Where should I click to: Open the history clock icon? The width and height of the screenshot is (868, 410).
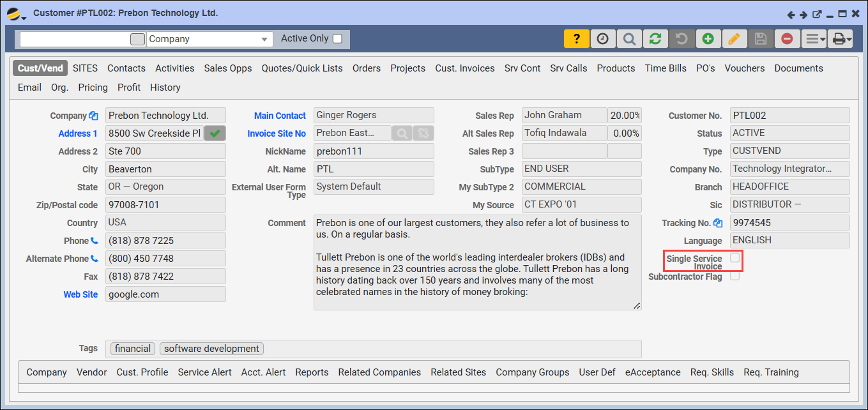coord(603,39)
